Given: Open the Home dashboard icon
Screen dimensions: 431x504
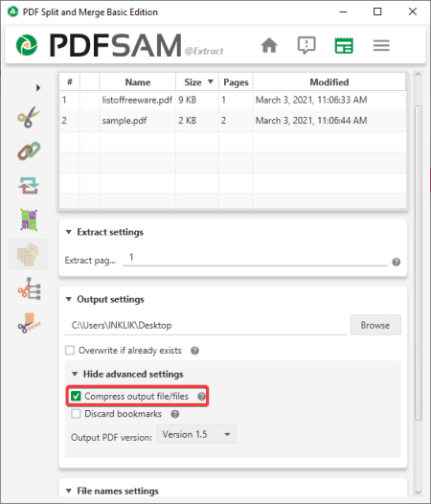Looking at the screenshot, I should pos(269,45).
